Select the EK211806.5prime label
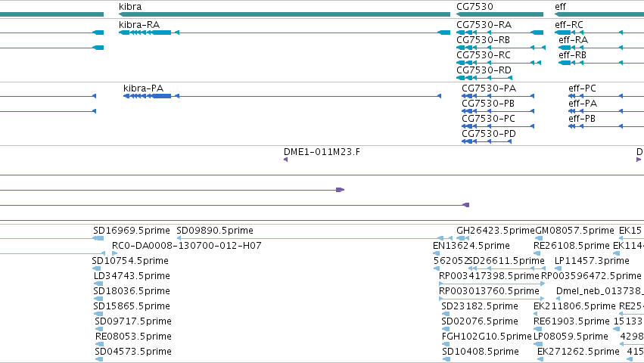Screen dimensions: 644x363 (x=574, y=306)
